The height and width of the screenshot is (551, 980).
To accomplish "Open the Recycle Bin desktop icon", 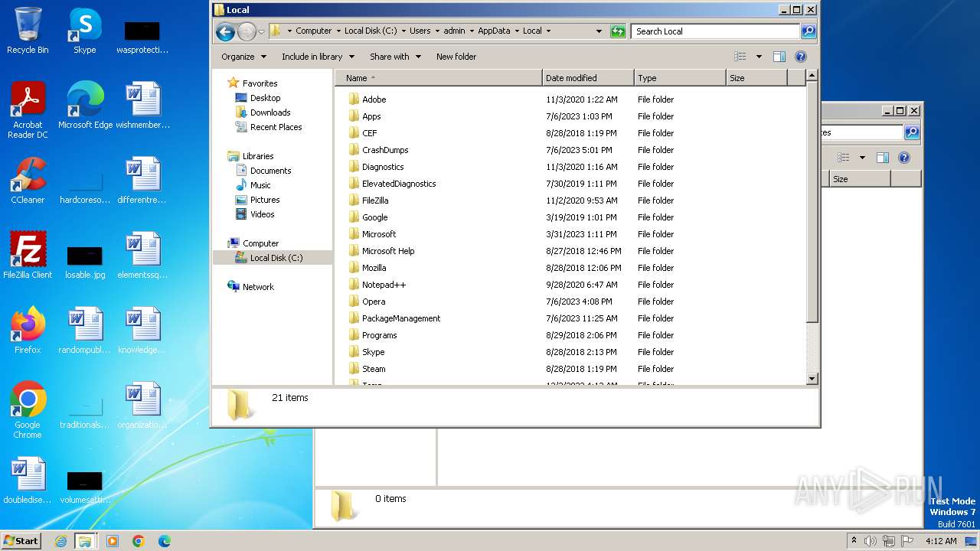I will (28, 31).
